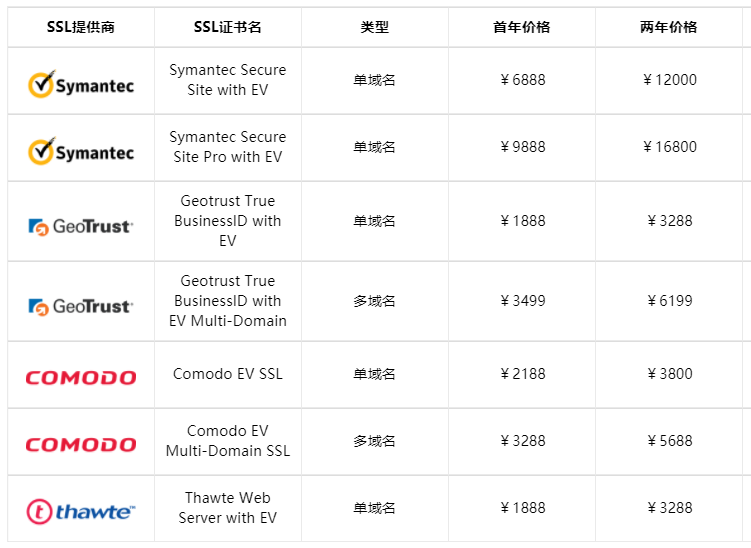Click the 两年价格 column header
The height and width of the screenshot is (548, 751).
669,27
